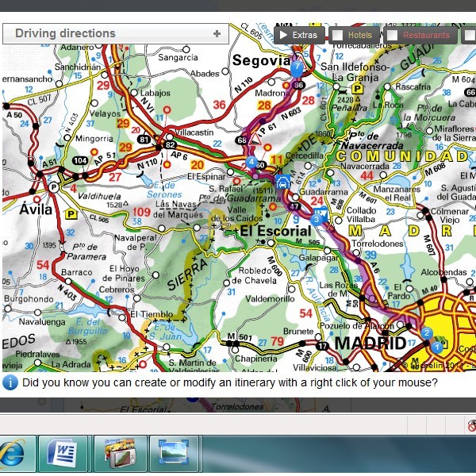Viewport: 476px width, 476px height.
Task: Click the Brunete town label
Action: coord(298,331)
